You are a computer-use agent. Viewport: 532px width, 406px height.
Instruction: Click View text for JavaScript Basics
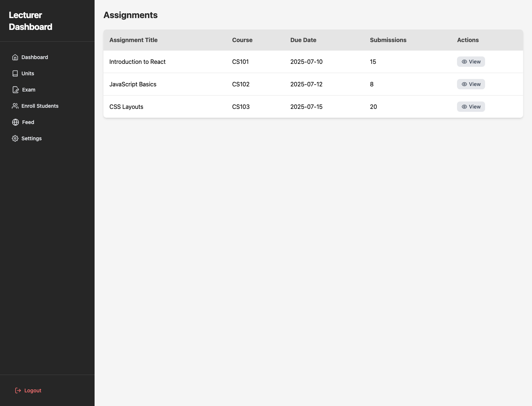[475, 84]
